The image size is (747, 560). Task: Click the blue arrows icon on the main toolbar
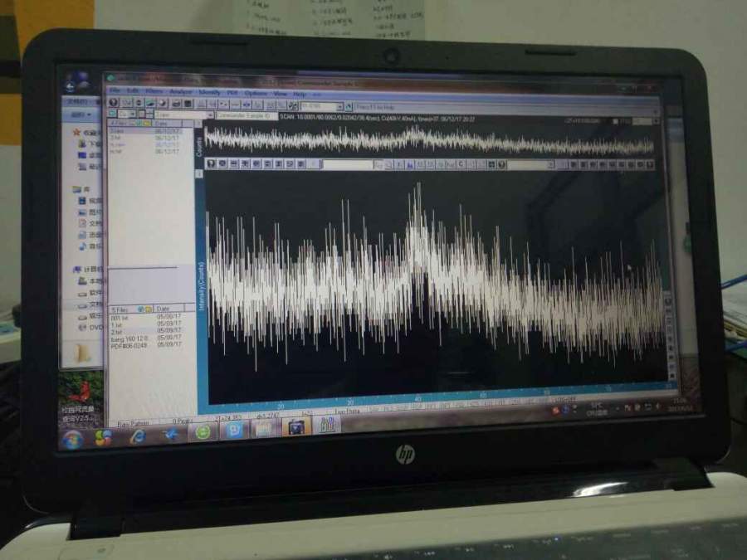247,105
